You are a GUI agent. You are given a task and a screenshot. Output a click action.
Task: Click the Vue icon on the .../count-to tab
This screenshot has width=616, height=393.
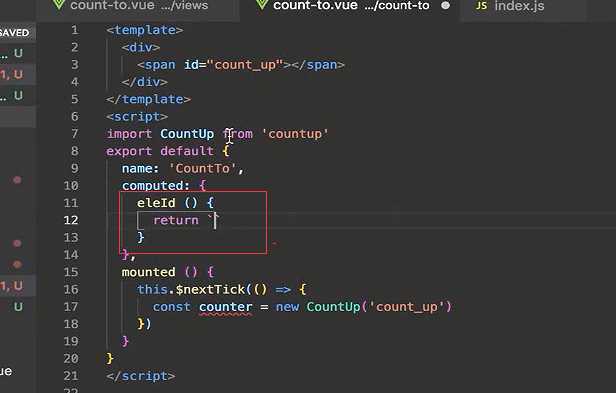pos(262,5)
